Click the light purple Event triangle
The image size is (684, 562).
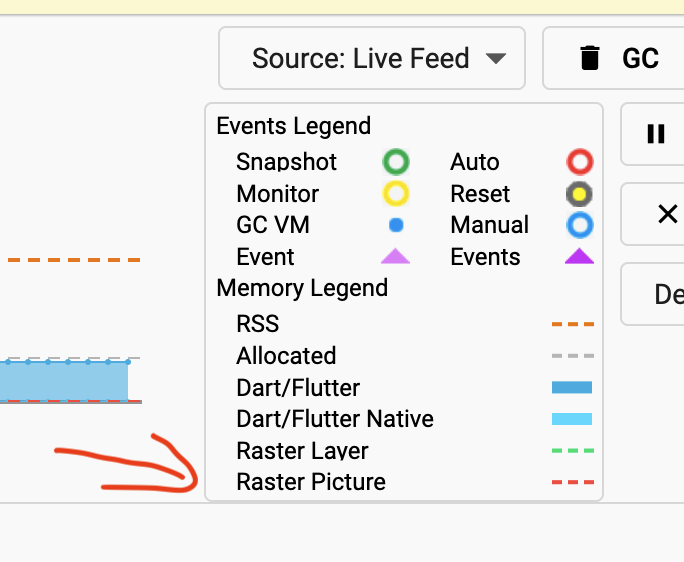point(396,256)
